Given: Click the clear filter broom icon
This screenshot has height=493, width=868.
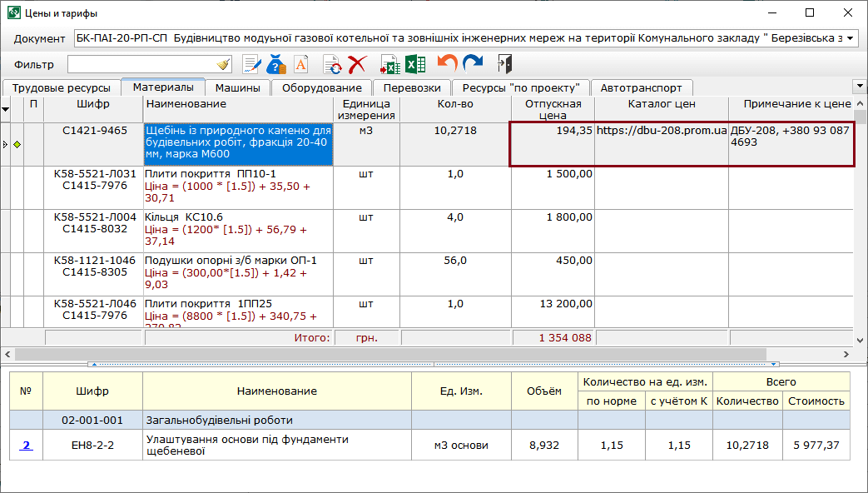Looking at the screenshot, I should (223, 64).
